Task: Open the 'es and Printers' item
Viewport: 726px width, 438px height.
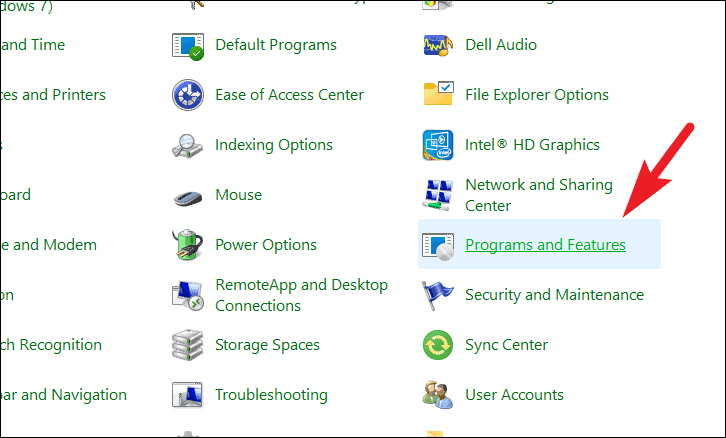Action: tap(53, 95)
